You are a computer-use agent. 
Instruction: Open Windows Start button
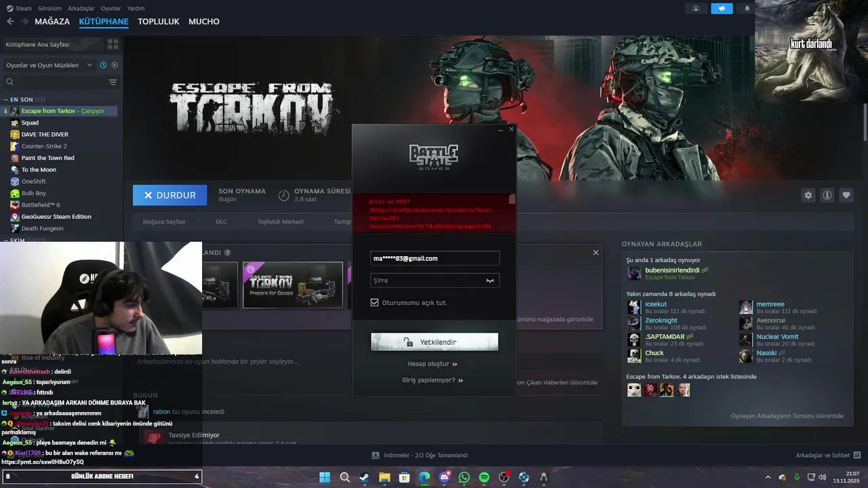pyautogui.click(x=324, y=477)
